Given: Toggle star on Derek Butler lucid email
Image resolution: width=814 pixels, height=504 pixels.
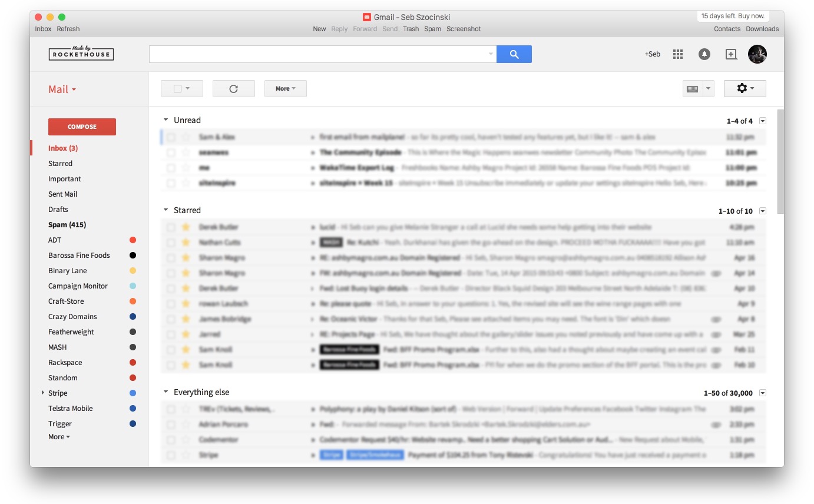Looking at the screenshot, I should (x=186, y=227).
